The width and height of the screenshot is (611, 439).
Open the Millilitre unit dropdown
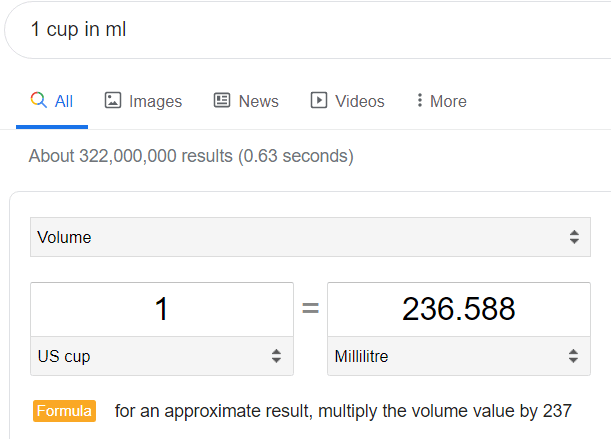click(x=459, y=356)
